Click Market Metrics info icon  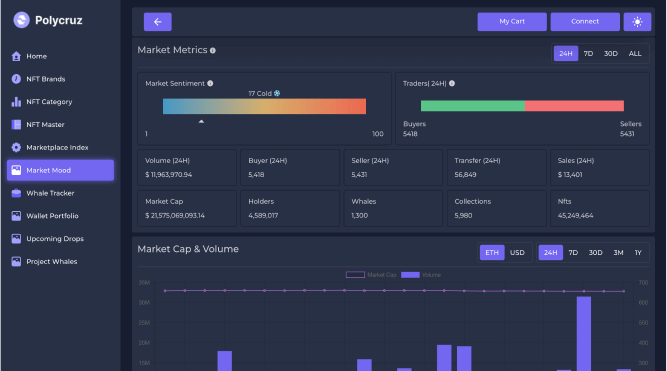(x=213, y=51)
